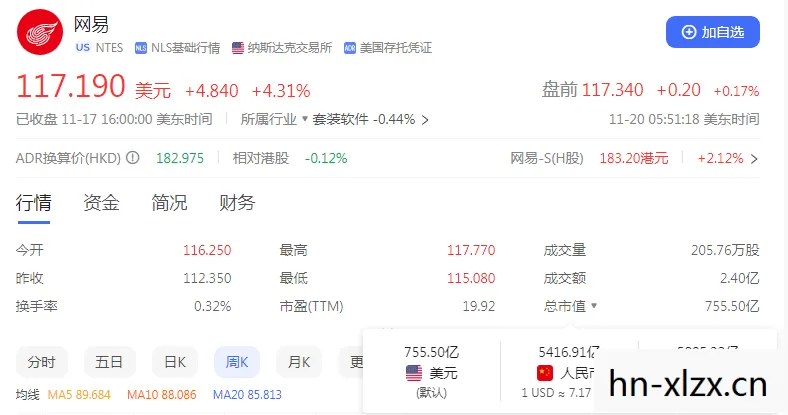
Task: Switch to the 资金 tab
Action: pos(101,203)
